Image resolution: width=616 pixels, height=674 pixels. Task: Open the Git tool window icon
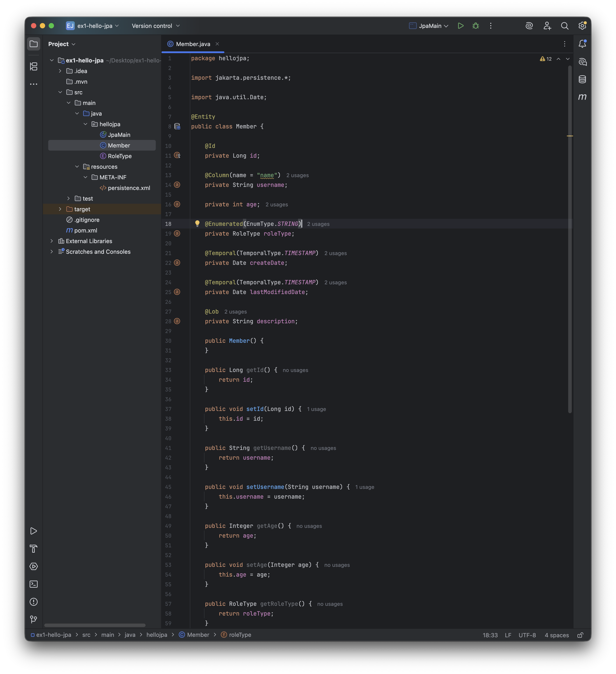pyautogui.click(x=34, y=620)
